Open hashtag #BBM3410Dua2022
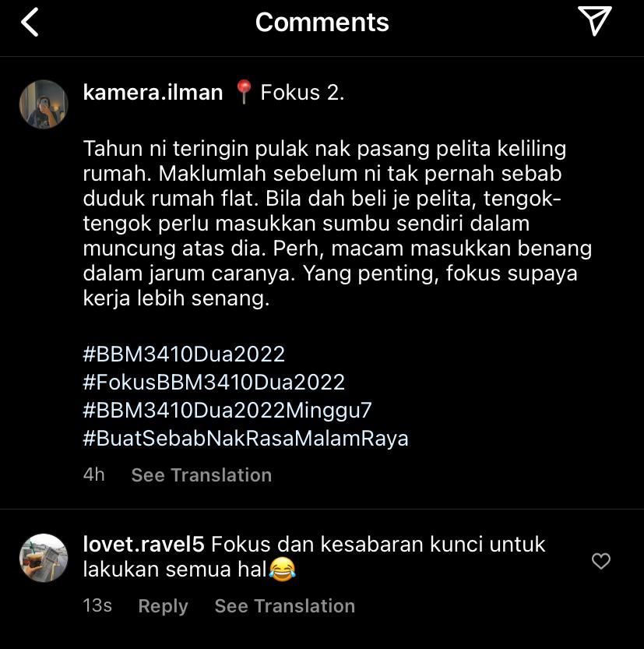This screenshot has width=644, height=649. (x=184, y=354)
